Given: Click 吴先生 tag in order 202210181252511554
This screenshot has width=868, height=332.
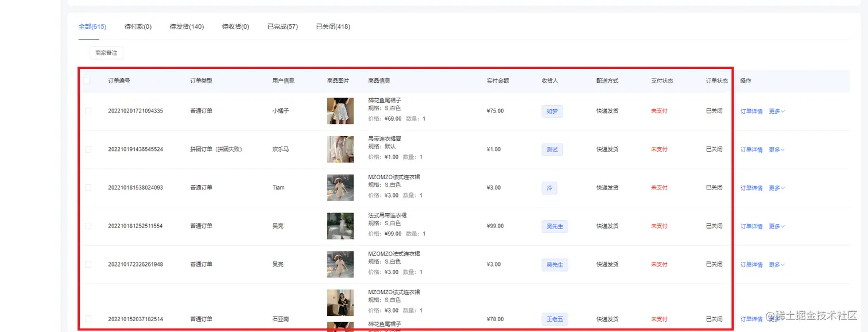Looking at the screenshot, I should tap(555, 226).
